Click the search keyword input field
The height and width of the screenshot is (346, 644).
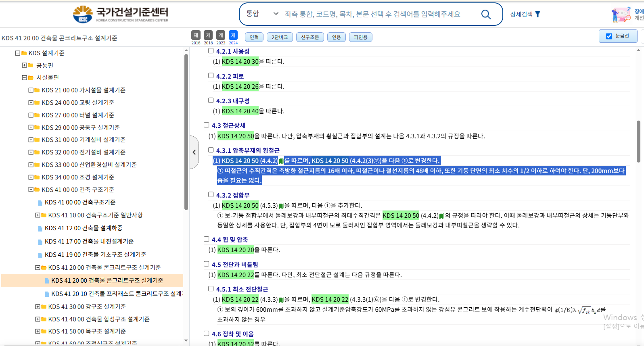[379, 14]
